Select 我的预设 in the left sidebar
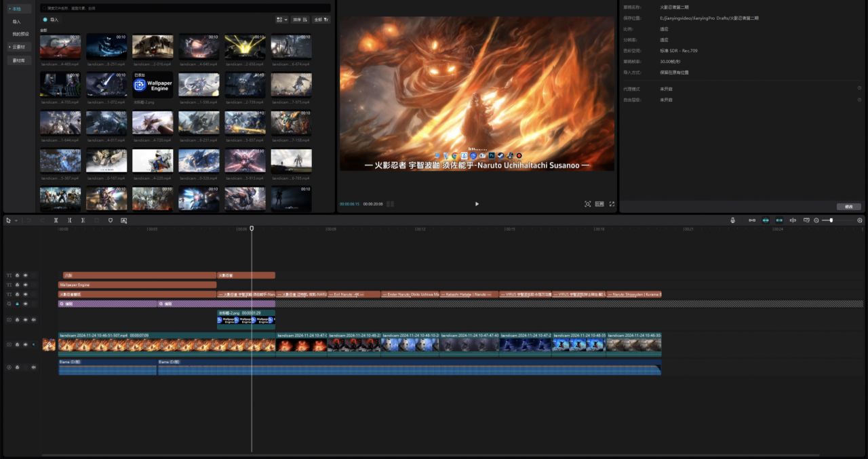868x459 pixels. 20,34
